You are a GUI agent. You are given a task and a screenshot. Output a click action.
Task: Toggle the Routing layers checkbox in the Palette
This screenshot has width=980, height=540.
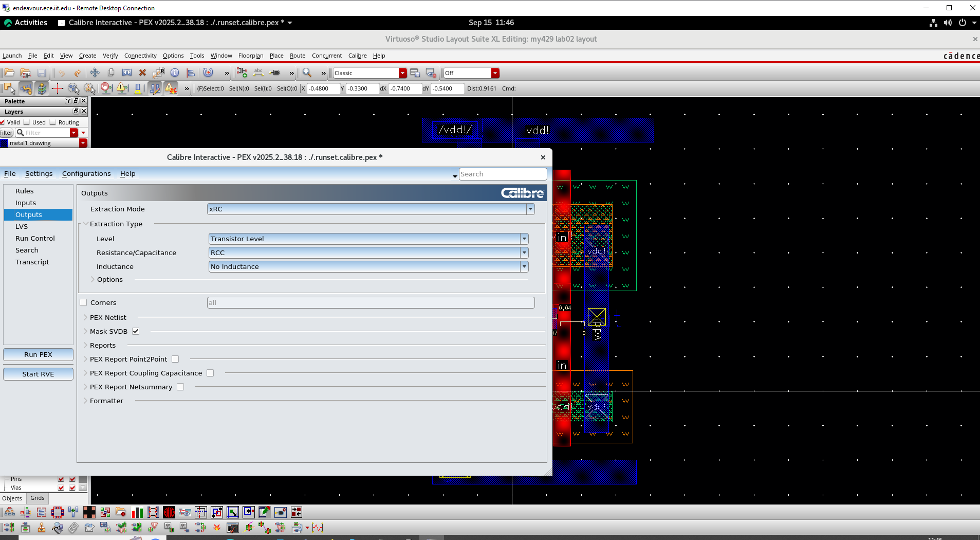coord(52,122)
